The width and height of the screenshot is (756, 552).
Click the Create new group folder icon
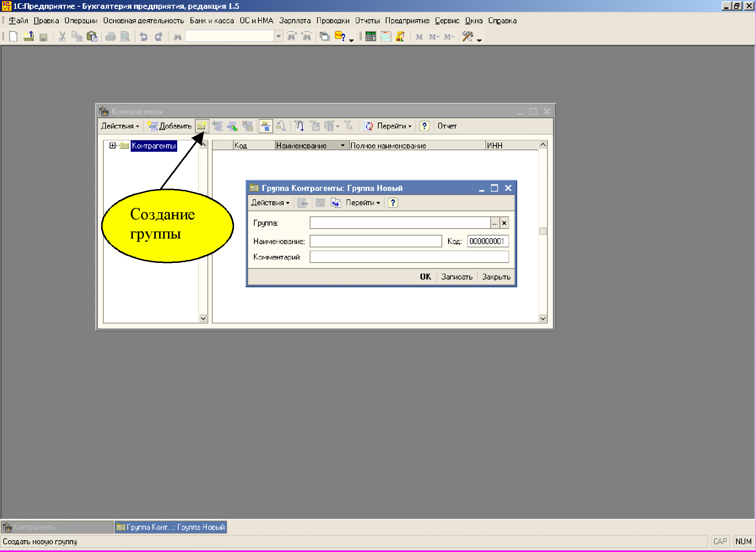[202, 126]
